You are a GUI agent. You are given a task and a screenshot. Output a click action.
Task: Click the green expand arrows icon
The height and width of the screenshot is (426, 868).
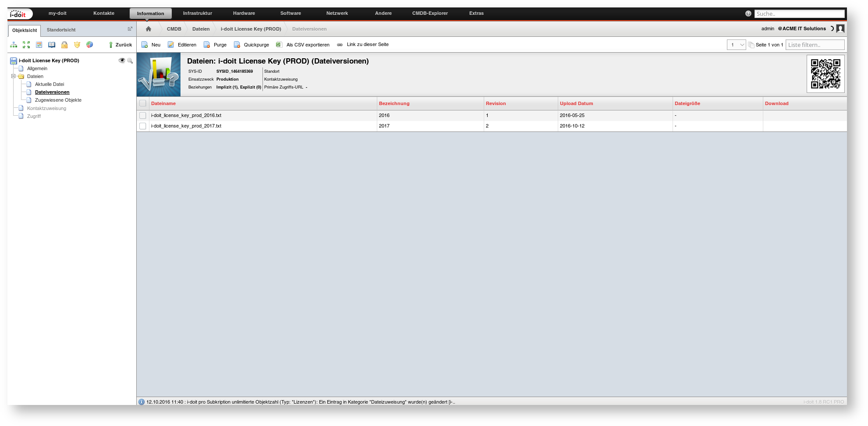[26, 45]
